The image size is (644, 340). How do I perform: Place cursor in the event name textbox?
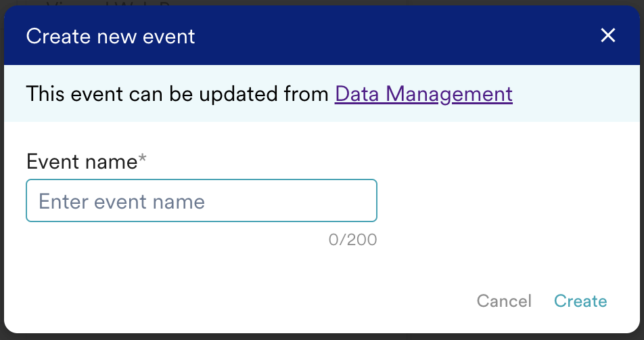coord(201,201)
